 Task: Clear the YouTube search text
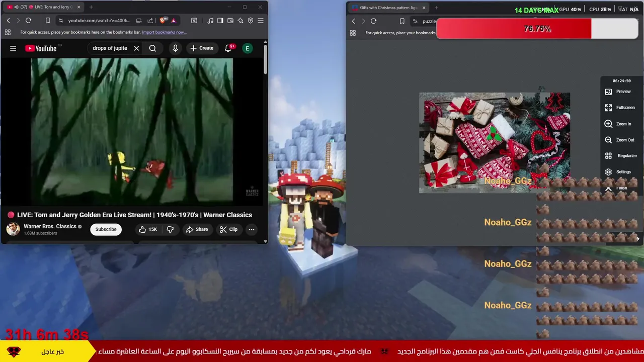[136, 48]
